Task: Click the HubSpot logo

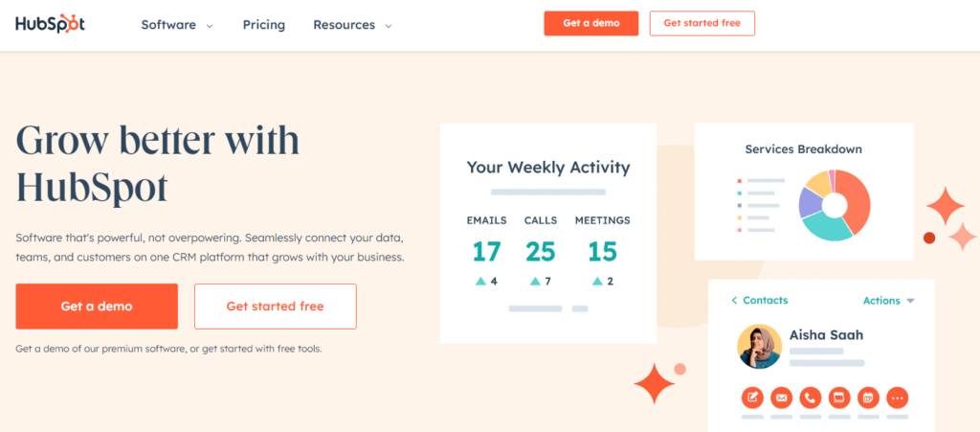Action: 50,24
